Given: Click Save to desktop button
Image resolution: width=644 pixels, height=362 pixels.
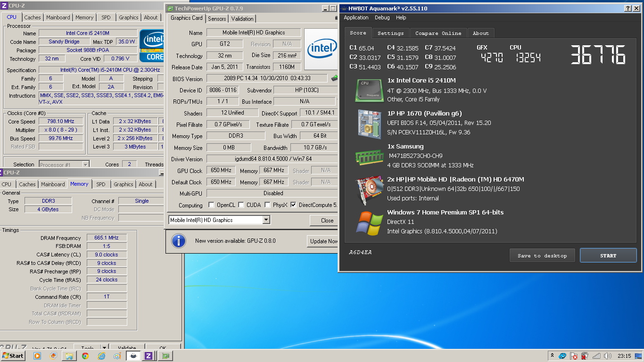Looking at the screenshot, I should [x=542, y=255].
